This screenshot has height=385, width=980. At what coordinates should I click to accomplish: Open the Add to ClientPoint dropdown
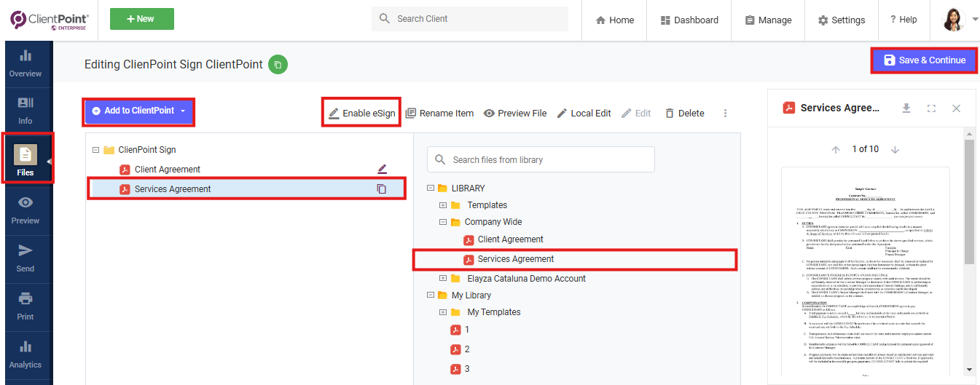click(x=139, y=111)
